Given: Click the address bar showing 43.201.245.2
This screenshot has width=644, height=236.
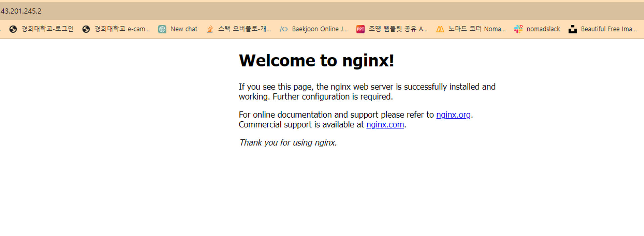Looking at the screenshot, I should click(322, 11).
